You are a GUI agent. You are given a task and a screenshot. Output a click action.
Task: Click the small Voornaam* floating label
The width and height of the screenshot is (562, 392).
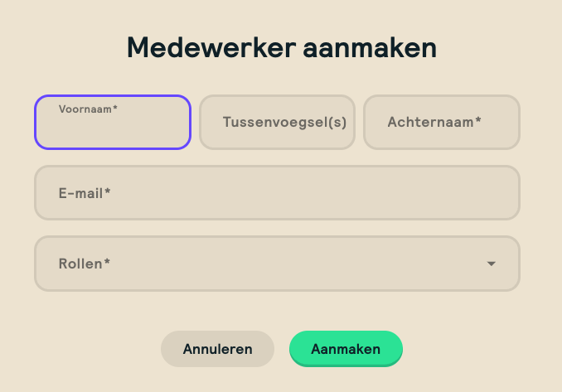tap(88, 109)
